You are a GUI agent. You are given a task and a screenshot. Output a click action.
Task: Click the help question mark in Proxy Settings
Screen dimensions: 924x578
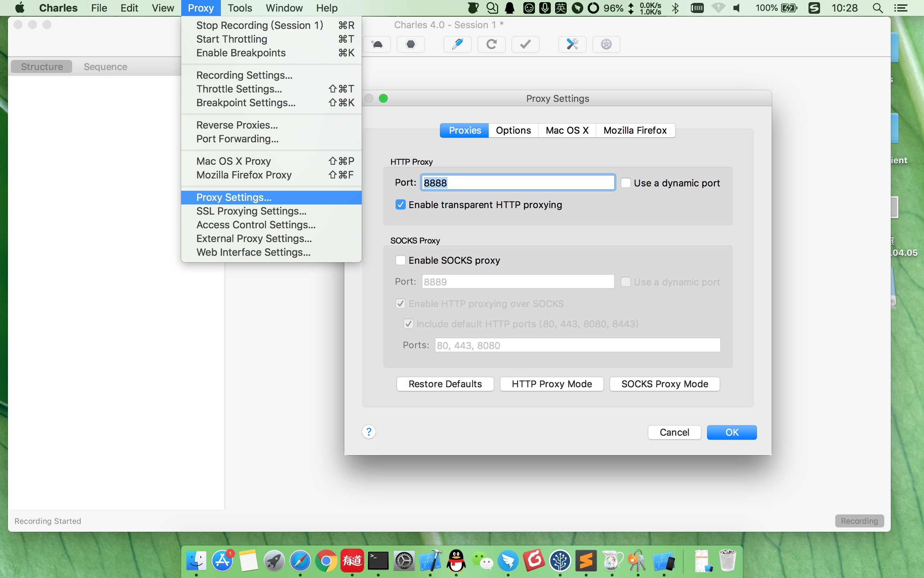pos(369,432)
